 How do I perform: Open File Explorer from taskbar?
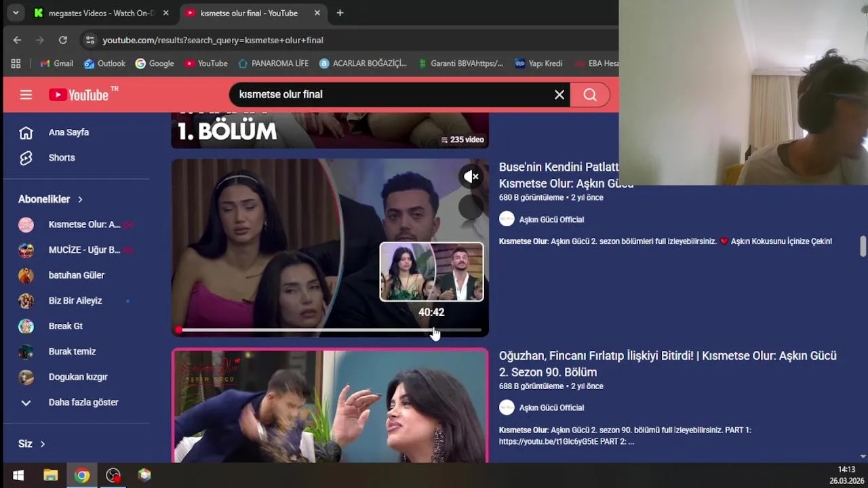[x=51, y=475]
